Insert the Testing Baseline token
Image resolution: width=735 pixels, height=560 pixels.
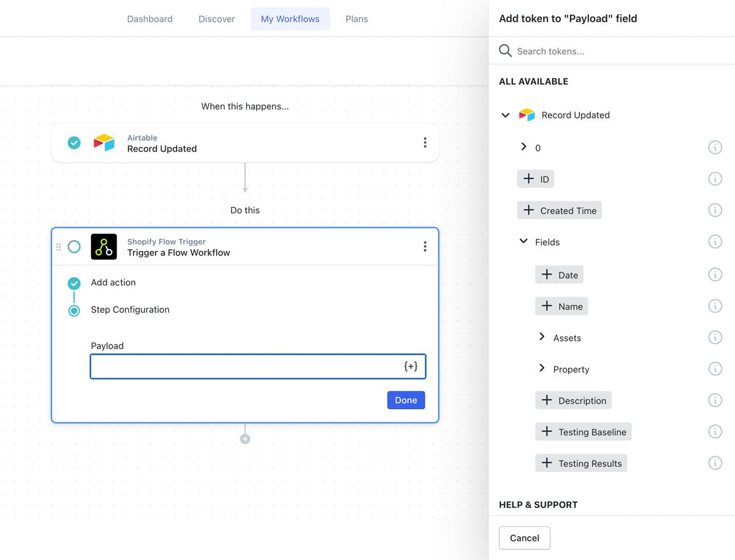click(x=583, y=431)
